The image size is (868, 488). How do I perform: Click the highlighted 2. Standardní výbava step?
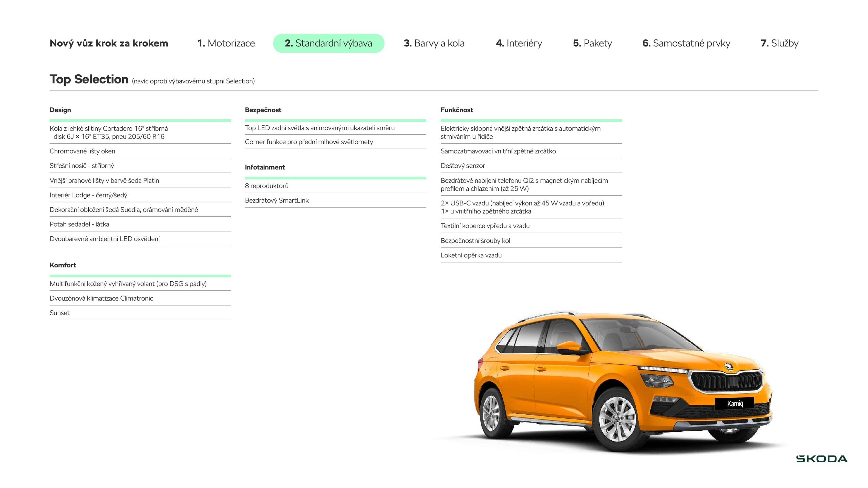(x=329, y=43)
